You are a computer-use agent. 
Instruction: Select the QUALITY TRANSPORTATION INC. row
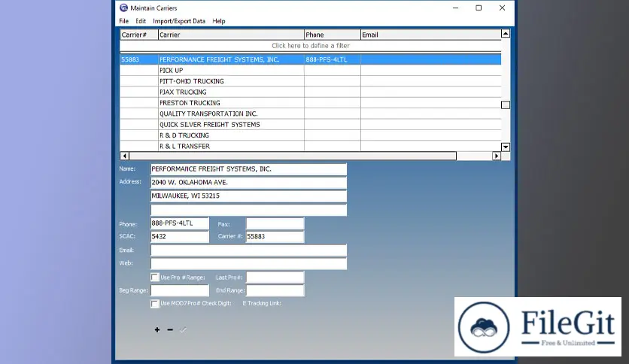[x=311, y=114]
